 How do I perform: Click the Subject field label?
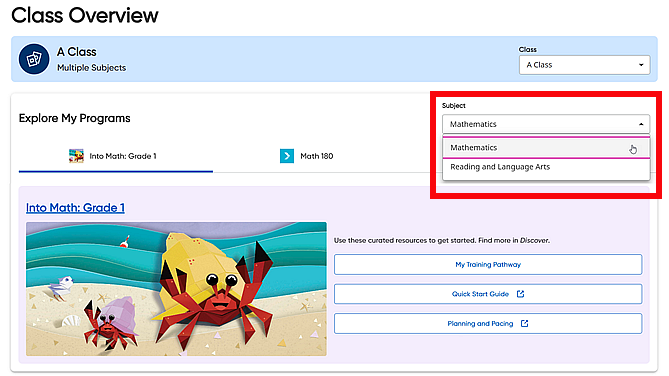[454, 105]
